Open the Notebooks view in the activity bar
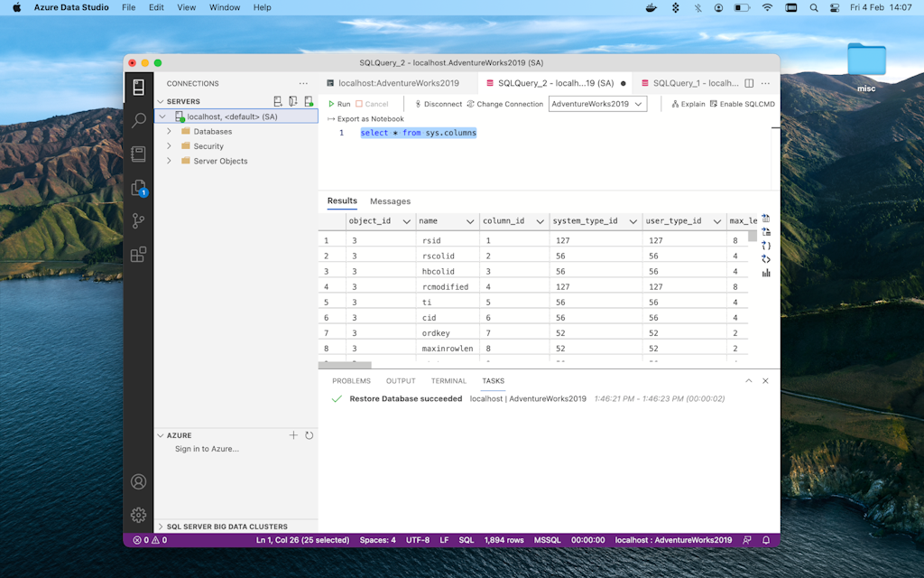Image resolution: width=924 pixels, height=578 pixels. pos(138,154)
